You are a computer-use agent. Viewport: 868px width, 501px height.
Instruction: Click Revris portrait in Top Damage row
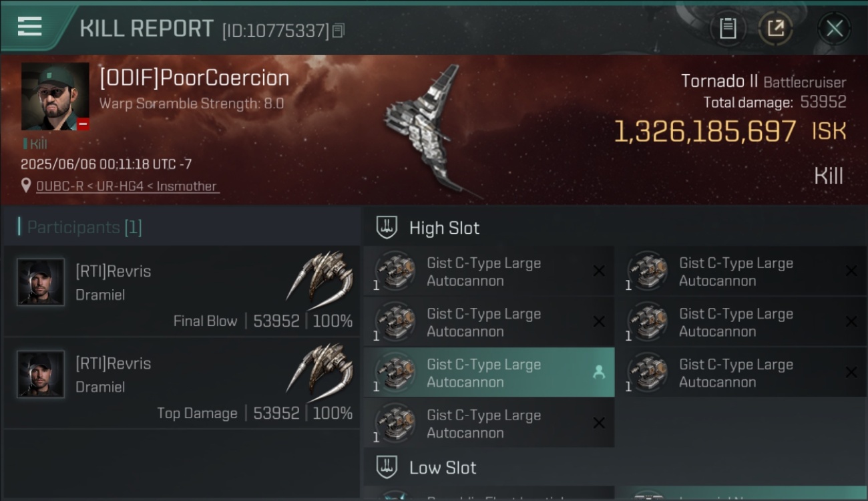41,374
